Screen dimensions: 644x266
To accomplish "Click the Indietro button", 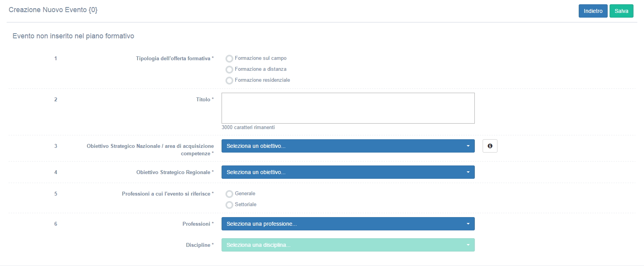I will [593, 11].
